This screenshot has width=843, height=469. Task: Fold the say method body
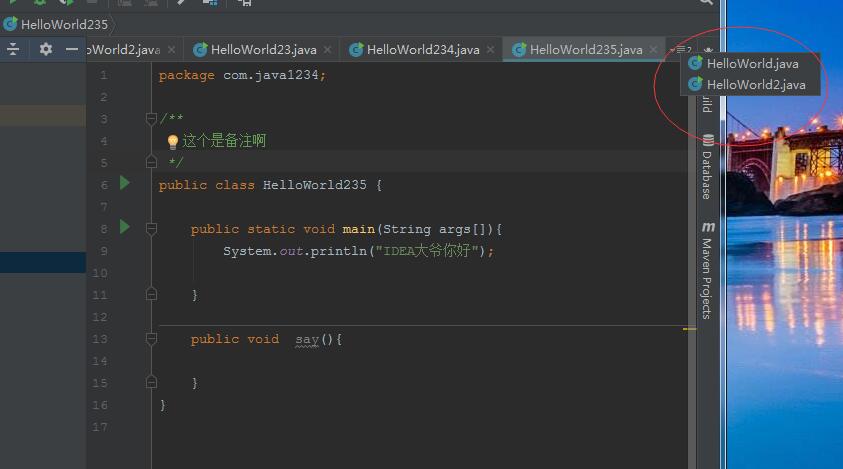pyautogui.click(x=151, y=339)
